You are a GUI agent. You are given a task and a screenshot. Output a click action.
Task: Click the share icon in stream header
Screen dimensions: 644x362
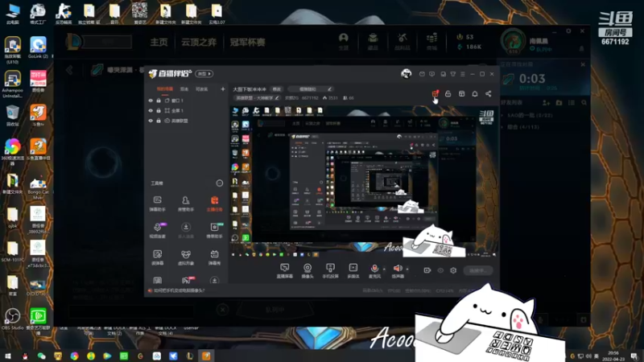point(489,94)
